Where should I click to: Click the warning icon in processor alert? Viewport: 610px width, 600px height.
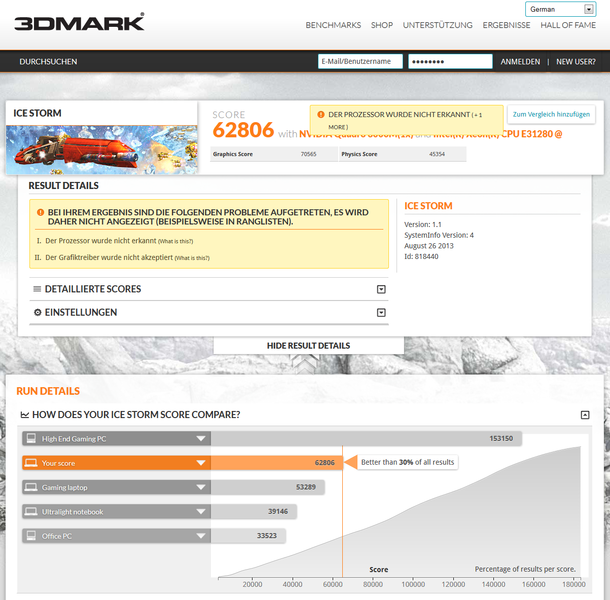(321, 115)
